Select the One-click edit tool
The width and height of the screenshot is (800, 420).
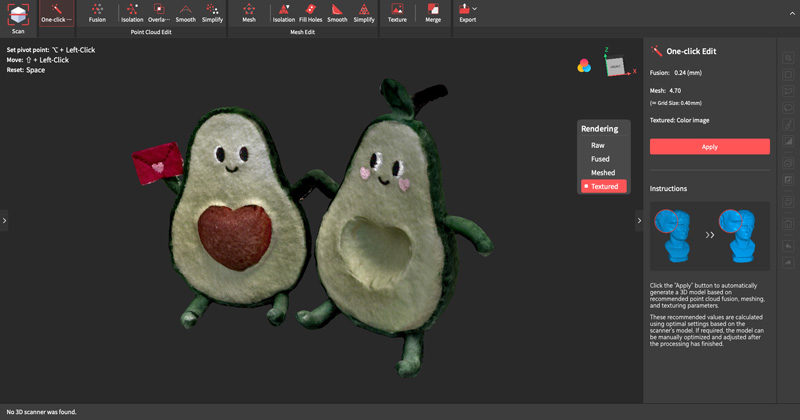(56, 14)
